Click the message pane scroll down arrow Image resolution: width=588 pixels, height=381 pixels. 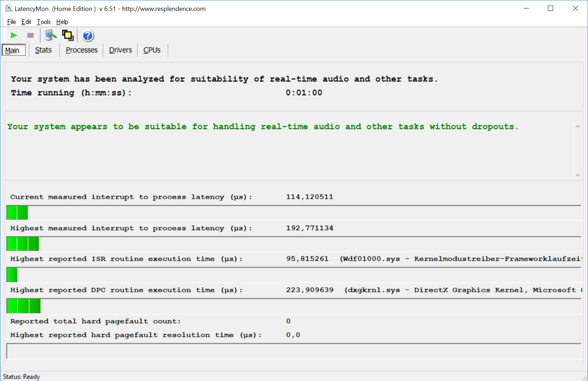[577, 175]
